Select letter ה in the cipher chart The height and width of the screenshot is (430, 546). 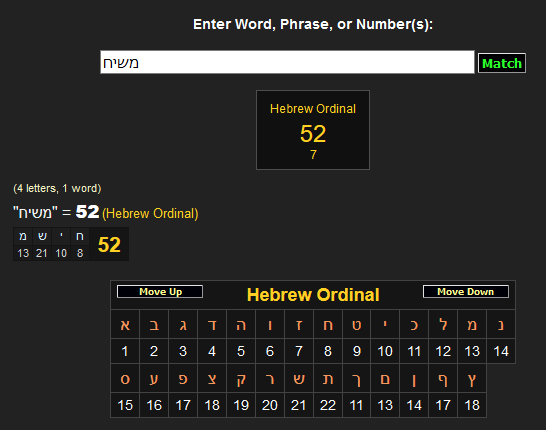coord(241,325)
